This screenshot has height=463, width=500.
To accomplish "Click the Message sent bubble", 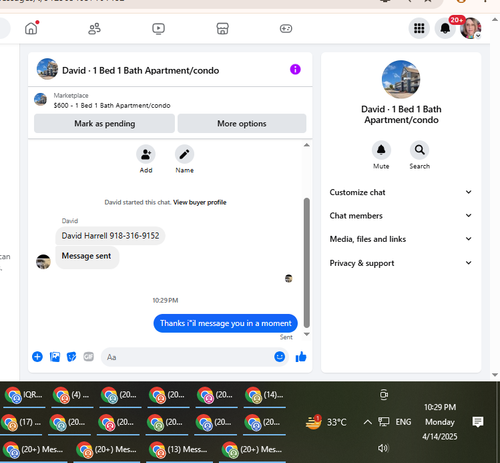I will click(87, 257).
